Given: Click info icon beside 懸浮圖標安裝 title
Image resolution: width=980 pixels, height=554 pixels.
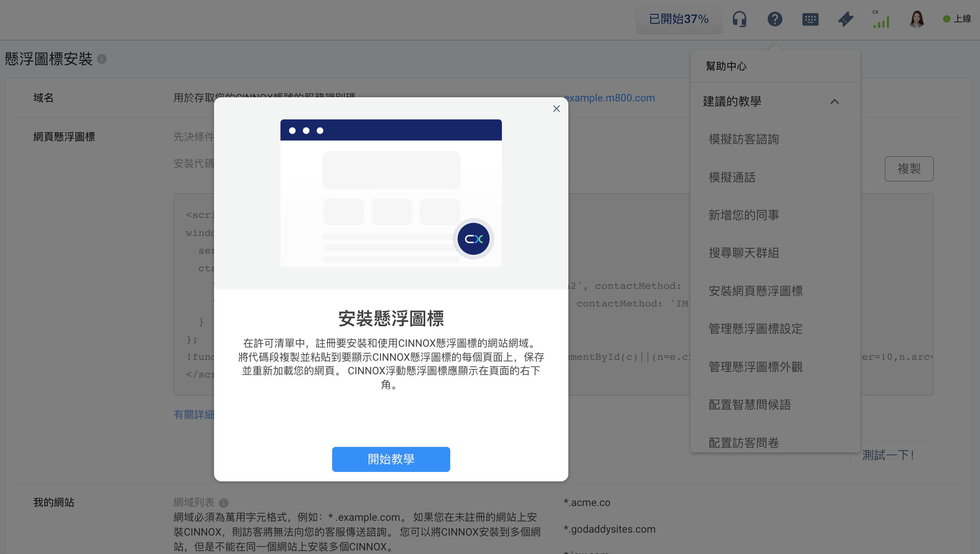Looking at the screenshot, I should tap(102, 59).
